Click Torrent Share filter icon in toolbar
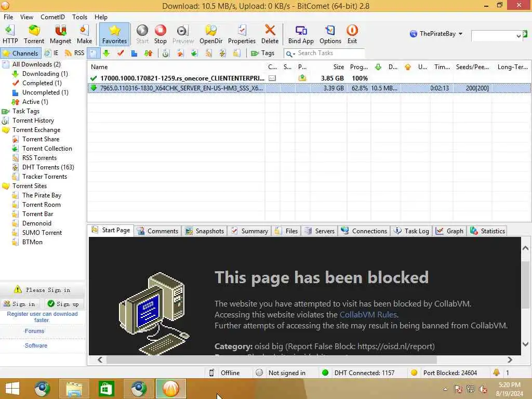This screenshot has height=399, width=532. point(180,54)
